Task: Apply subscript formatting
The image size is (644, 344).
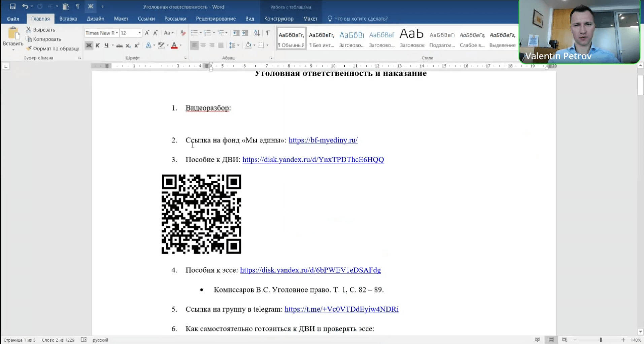Action: (x=128, y=45)
